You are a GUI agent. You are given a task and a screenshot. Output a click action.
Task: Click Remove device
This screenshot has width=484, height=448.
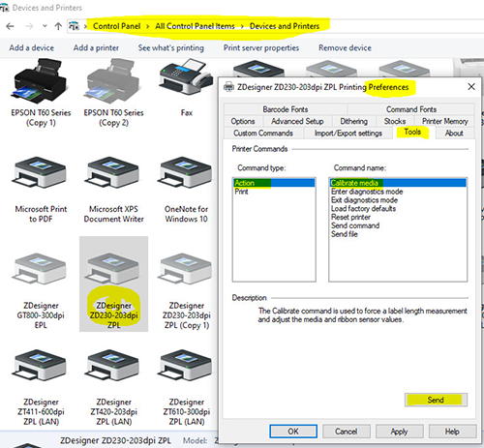click(345, 47)
